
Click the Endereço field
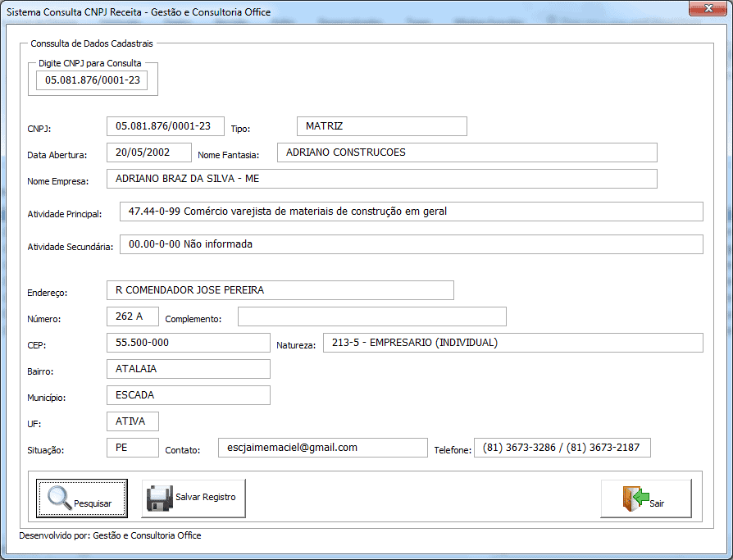pyautogui.click(x=280, y=290)
